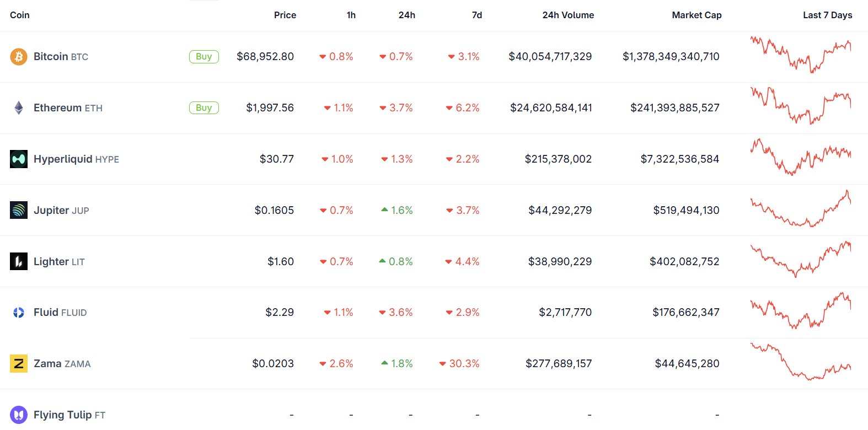
Task: View Bitcoin's last 7 days sparkline chart
Action: coord(800,55)
